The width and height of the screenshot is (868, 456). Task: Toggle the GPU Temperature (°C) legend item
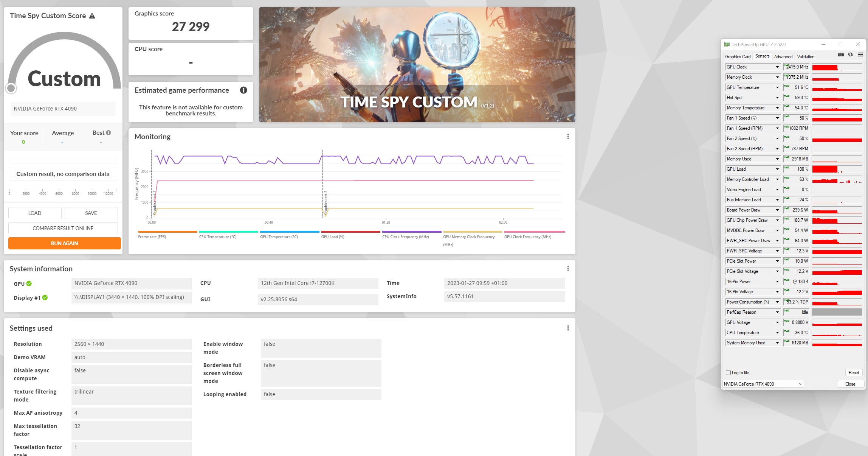(x=279, y=237)
